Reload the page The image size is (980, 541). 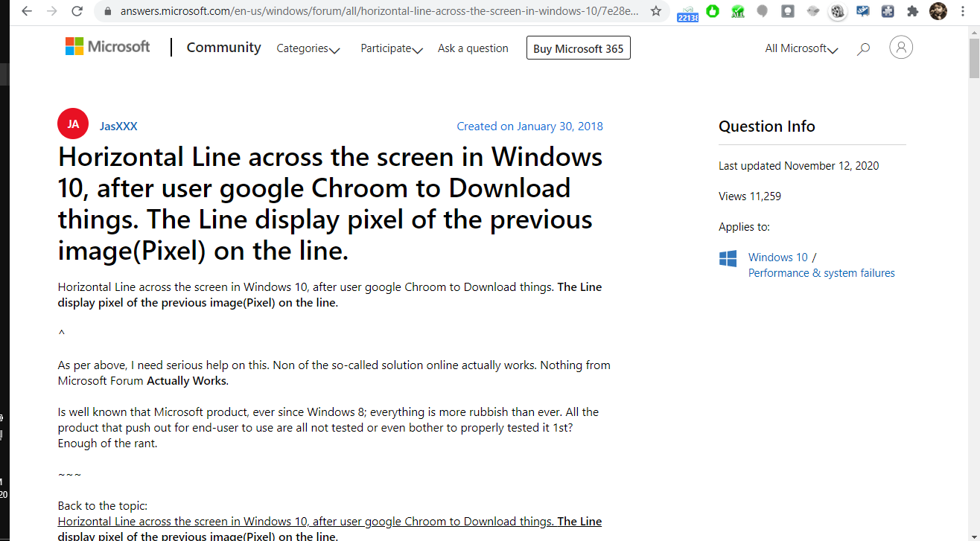tap(77, 11)
